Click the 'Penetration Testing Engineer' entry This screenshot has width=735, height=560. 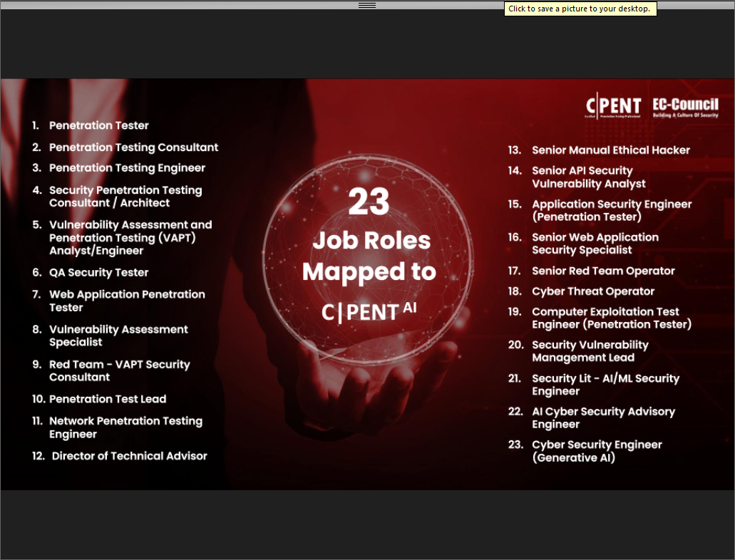click(x=127, y=167)
